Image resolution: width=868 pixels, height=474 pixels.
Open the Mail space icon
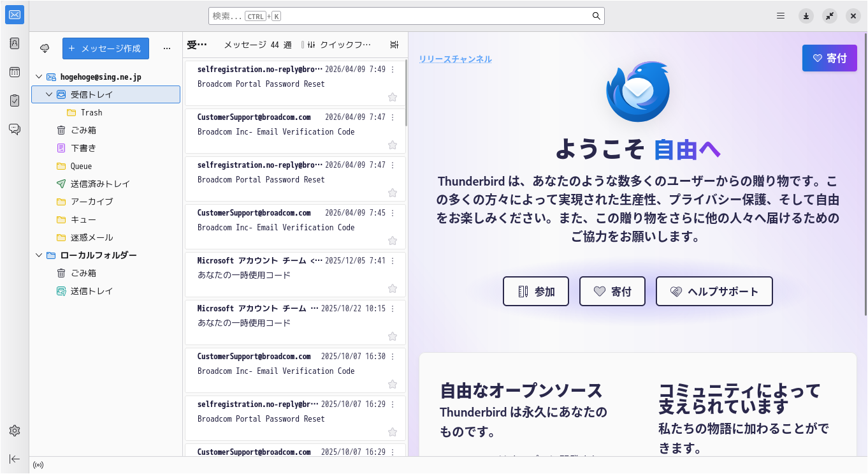[x=15, y=15]
